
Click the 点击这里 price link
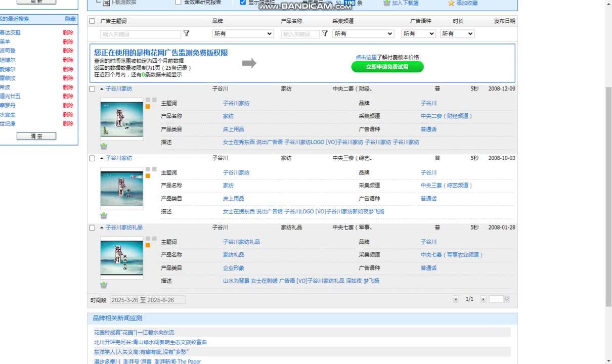pyautogui.click(x=366, y=57)
